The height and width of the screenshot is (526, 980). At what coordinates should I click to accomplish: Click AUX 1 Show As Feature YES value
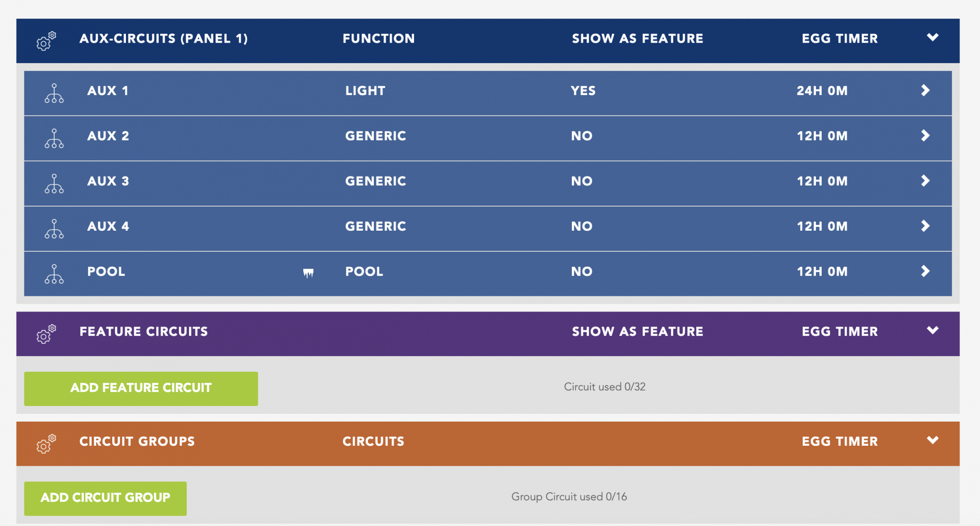tap(583, 91)
